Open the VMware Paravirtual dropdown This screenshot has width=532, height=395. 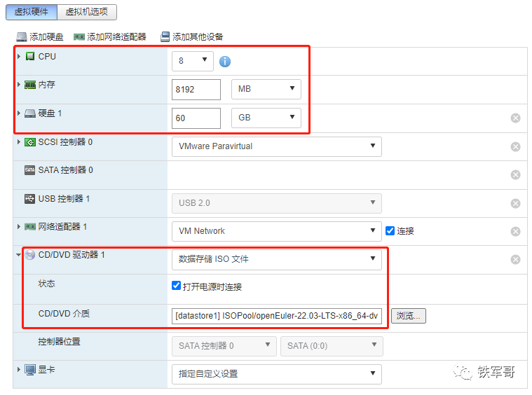[x=277, y=146]
